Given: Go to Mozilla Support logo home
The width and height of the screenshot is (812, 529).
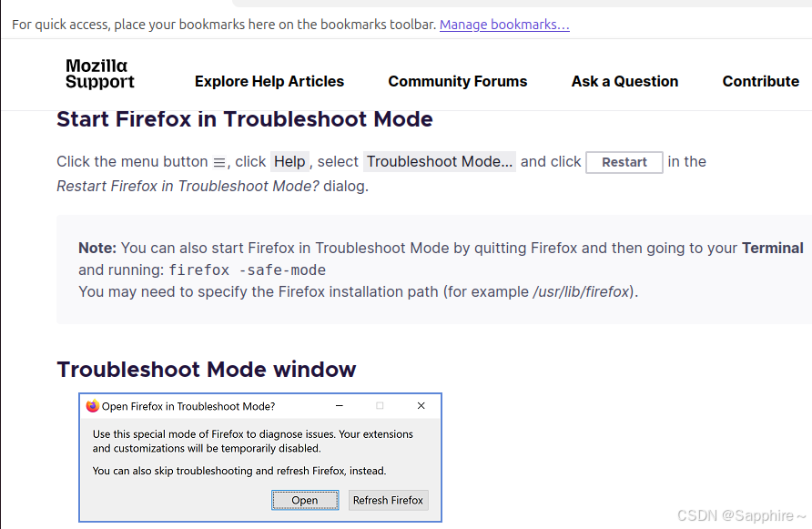Looking at the screenshot, I should pos(100,74).
